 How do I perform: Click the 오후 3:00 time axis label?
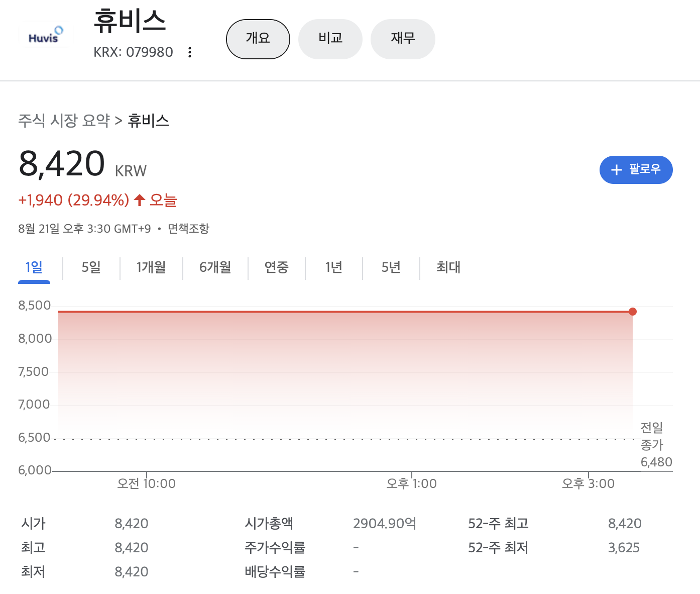tap(588, 484)
